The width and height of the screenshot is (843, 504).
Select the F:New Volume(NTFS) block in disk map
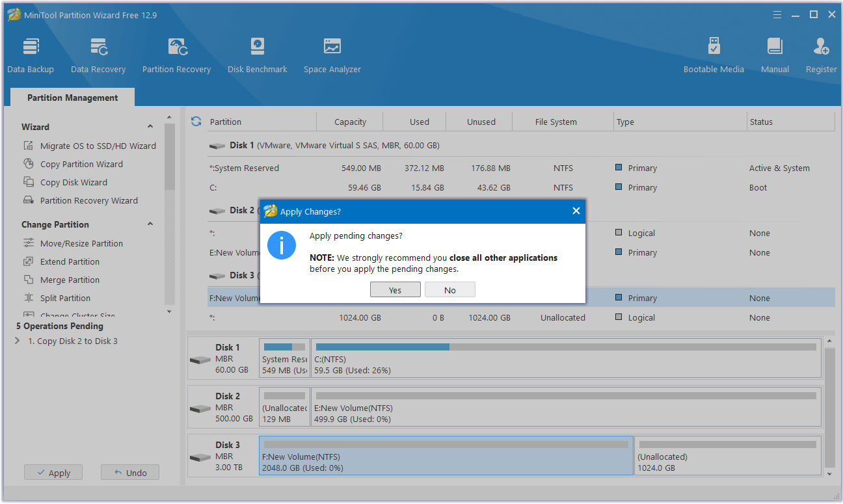[446, 456]
